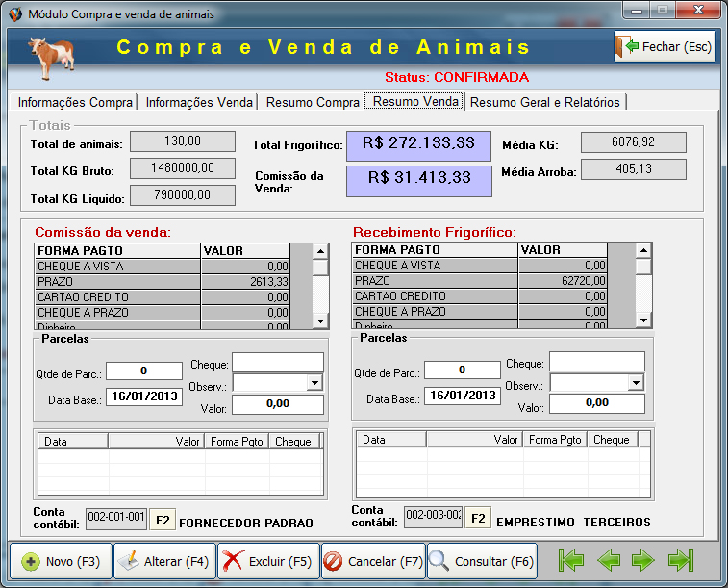
Task: Close the module via Fechar (Esc)
Action: pyautogui.click(x=665, y=46)
